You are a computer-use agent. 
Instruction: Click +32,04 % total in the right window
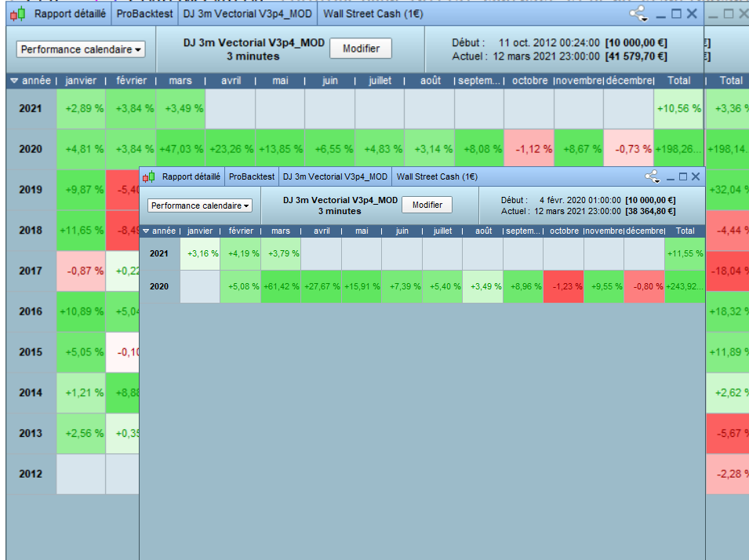(x=728, y=190)
